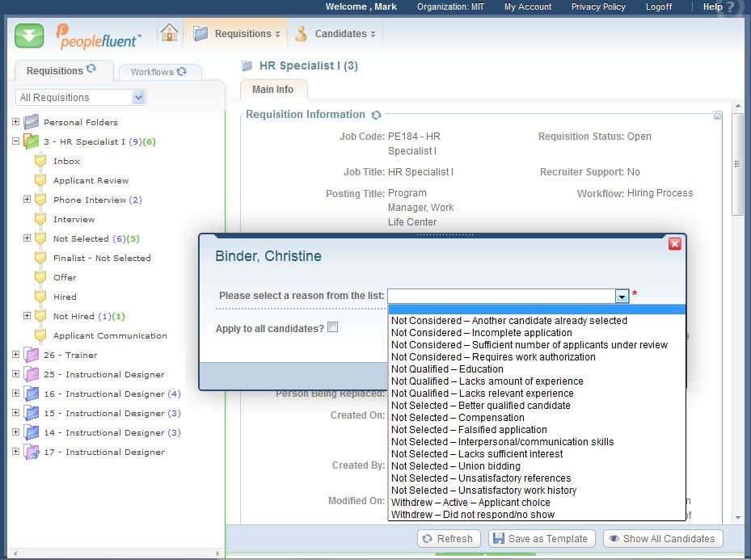This screenshot has width=751, height=560.
Task: Expand the Phone Interview folder node
Action: [27, 200]
